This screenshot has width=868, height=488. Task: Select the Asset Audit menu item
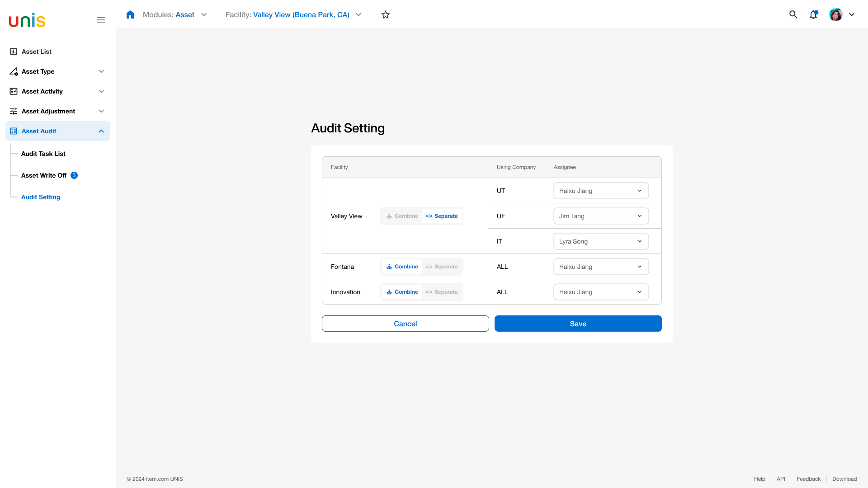coord(58,131)
